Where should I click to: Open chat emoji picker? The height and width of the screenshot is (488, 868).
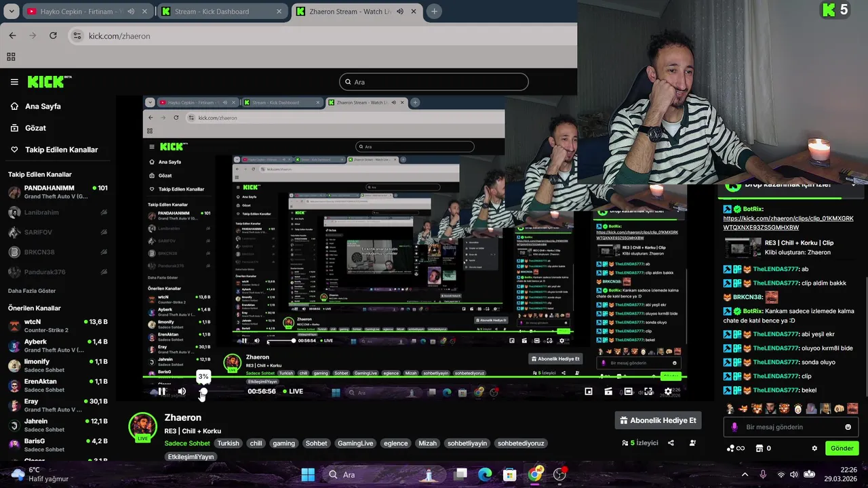848,427
